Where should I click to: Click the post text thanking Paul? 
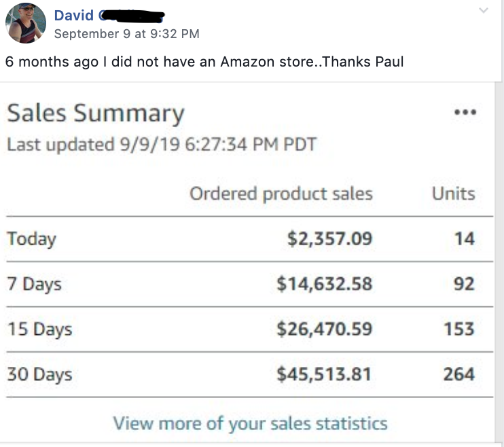[204, 62]
